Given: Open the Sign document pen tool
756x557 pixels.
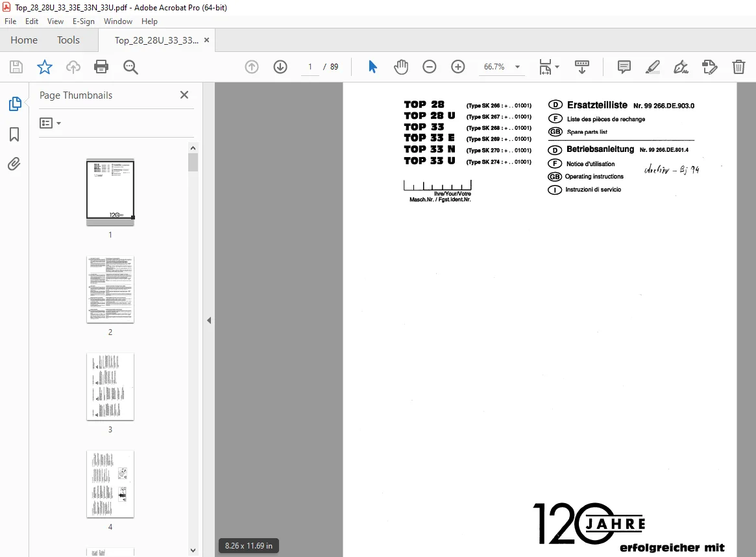Looking at the screenshot, I should pyautogui.click(x=681, y=67).
